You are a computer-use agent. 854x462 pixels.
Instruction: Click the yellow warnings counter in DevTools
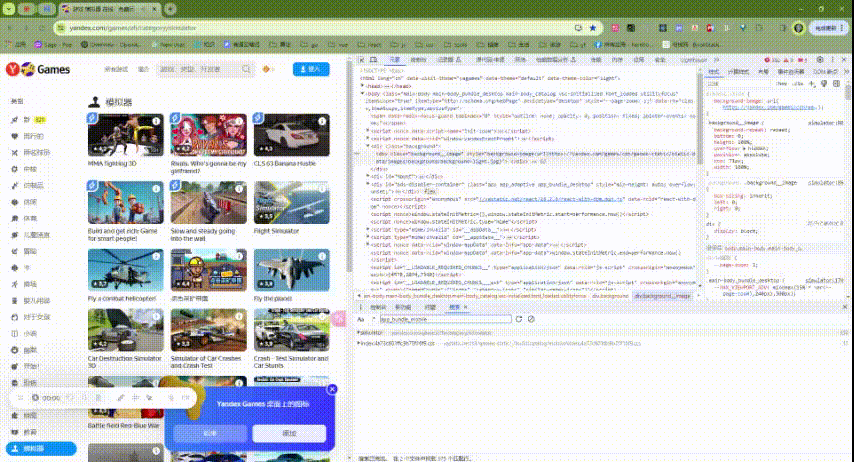(x=788, y=60)
